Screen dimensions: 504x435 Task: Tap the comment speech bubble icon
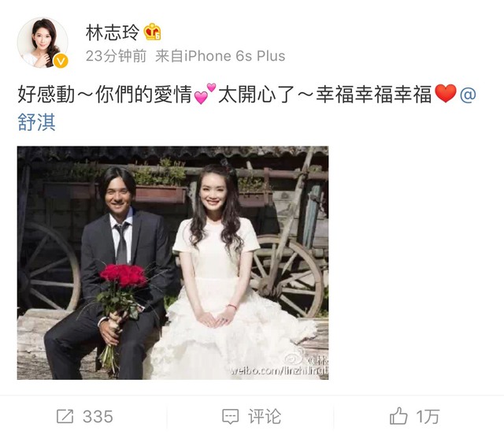tap(231, 416)
